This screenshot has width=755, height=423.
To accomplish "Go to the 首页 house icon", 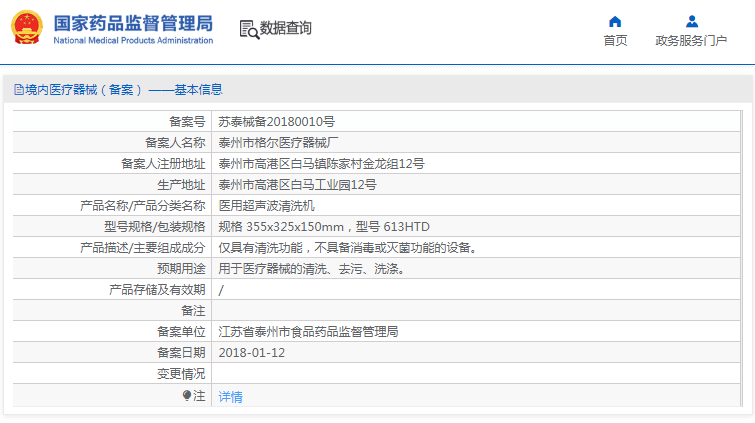I will pyautogui.click(x=615, y=22).
